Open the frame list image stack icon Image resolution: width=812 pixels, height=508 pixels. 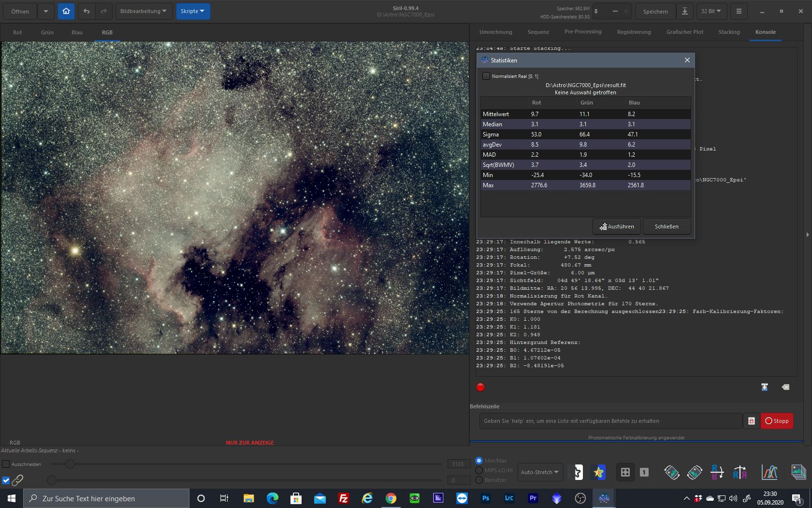tap(798, 472)
